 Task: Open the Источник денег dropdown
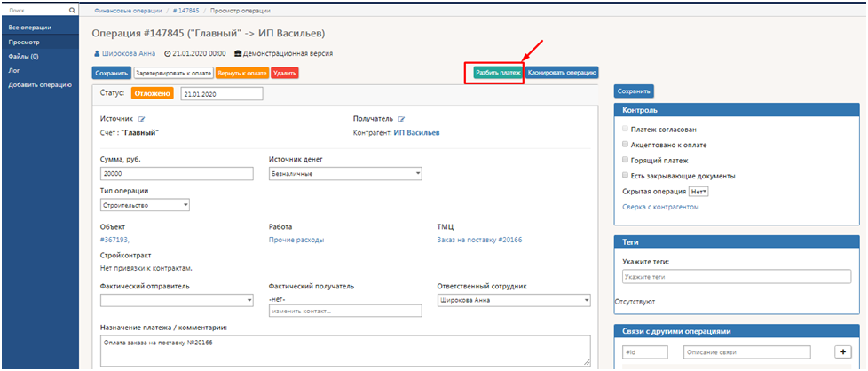click(344, 174)
